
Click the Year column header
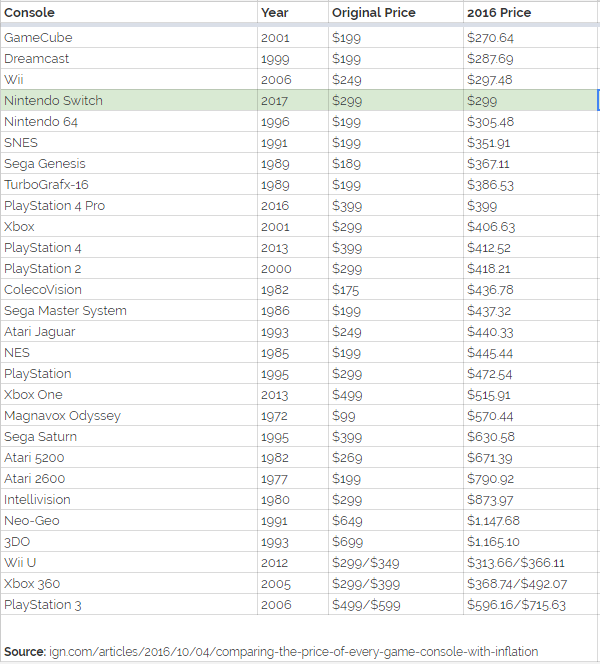coord(293,12)
